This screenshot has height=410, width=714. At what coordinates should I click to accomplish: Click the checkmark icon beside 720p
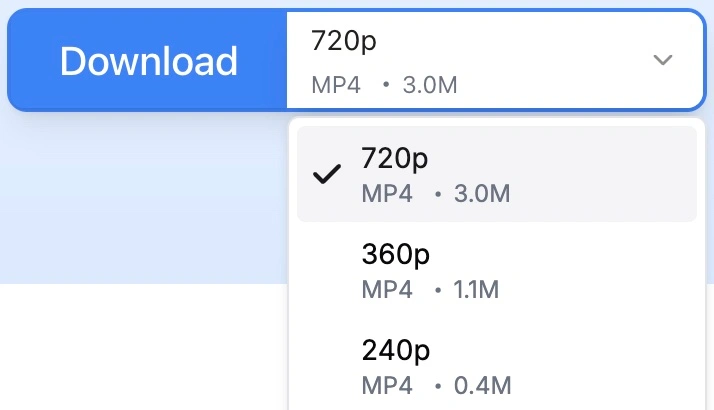[x=326, y=174]
